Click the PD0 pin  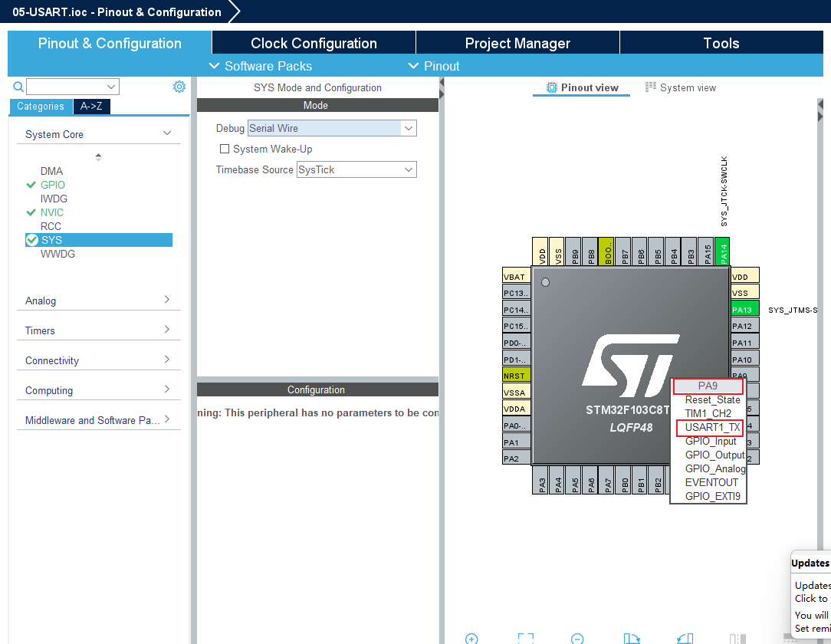click(x=516, y=343)
